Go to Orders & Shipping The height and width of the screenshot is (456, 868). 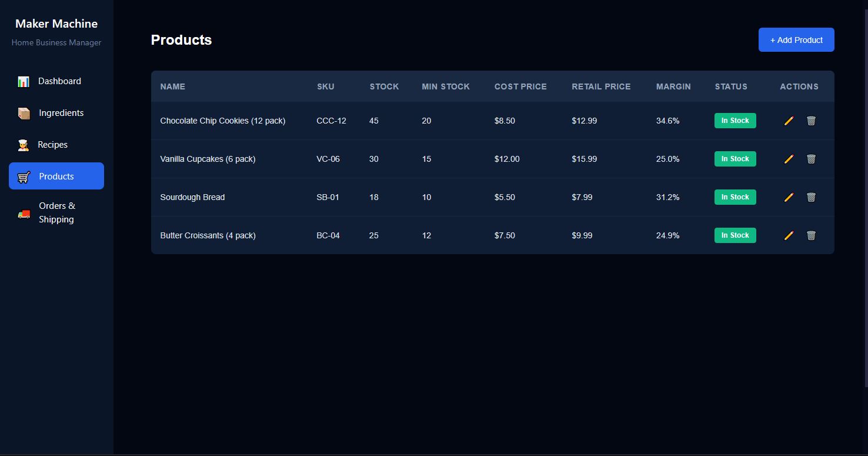point(57,212)
